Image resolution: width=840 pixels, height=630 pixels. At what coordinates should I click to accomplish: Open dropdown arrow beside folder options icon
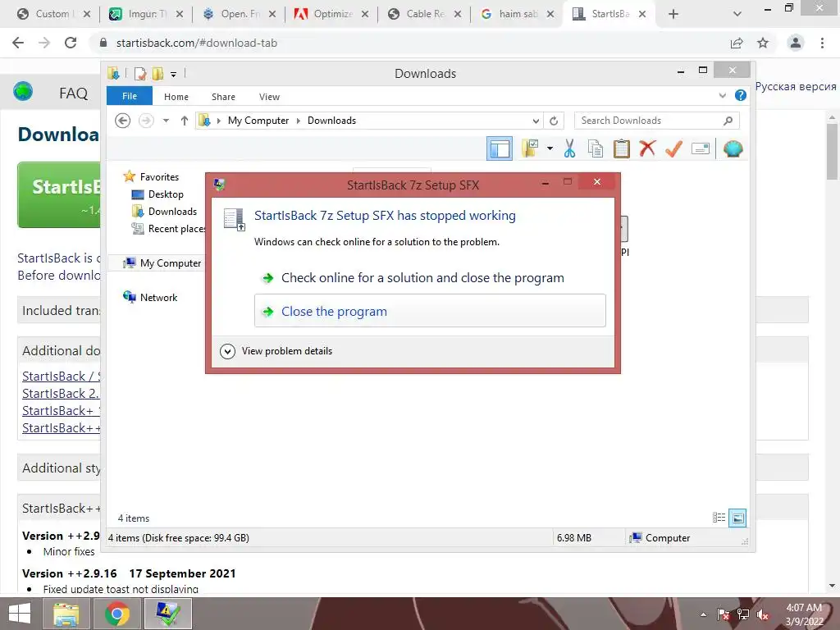(x=550, y=148)
